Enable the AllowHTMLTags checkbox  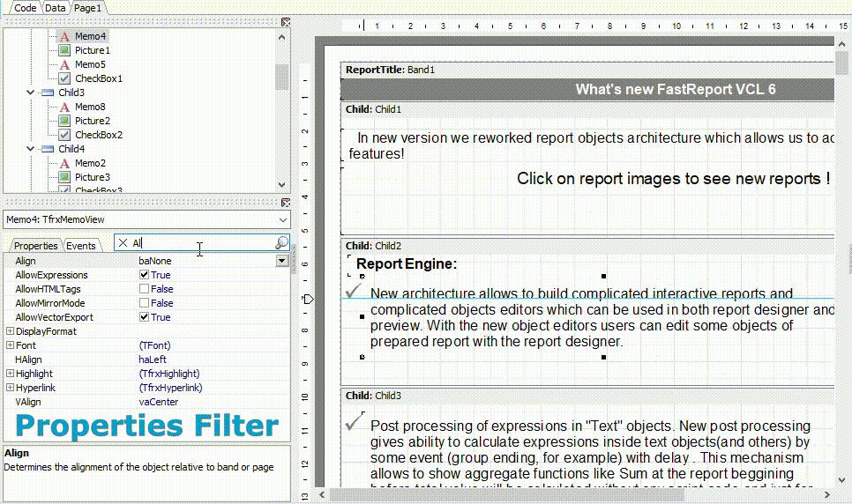pos(145,289)
